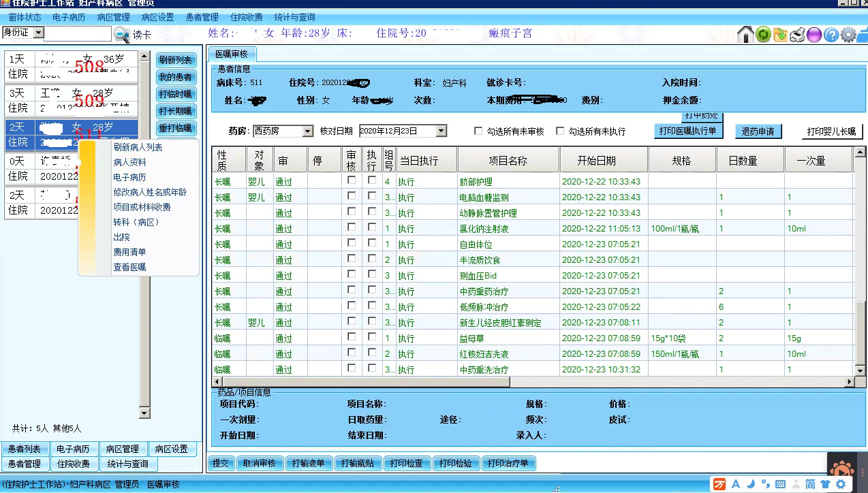
Task: Toggle punctuation mode icon in IME bar
Action: (766, 484)
